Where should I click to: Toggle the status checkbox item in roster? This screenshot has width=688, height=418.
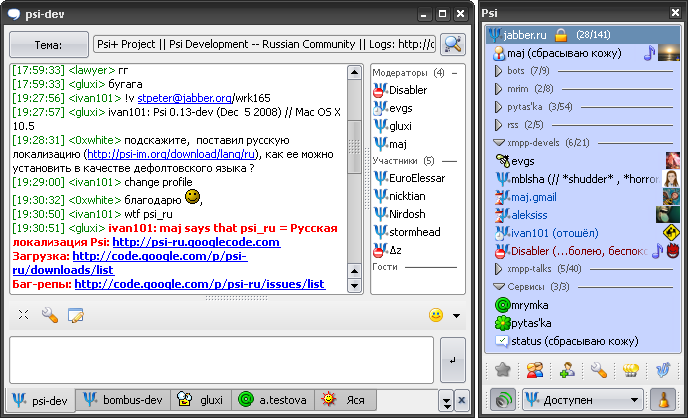pos(502,341)
